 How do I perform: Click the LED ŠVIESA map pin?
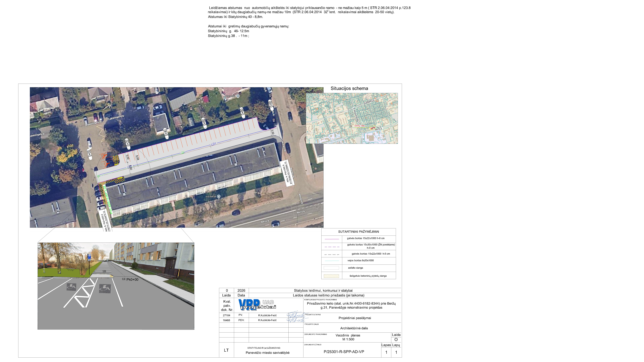(219, 197)
